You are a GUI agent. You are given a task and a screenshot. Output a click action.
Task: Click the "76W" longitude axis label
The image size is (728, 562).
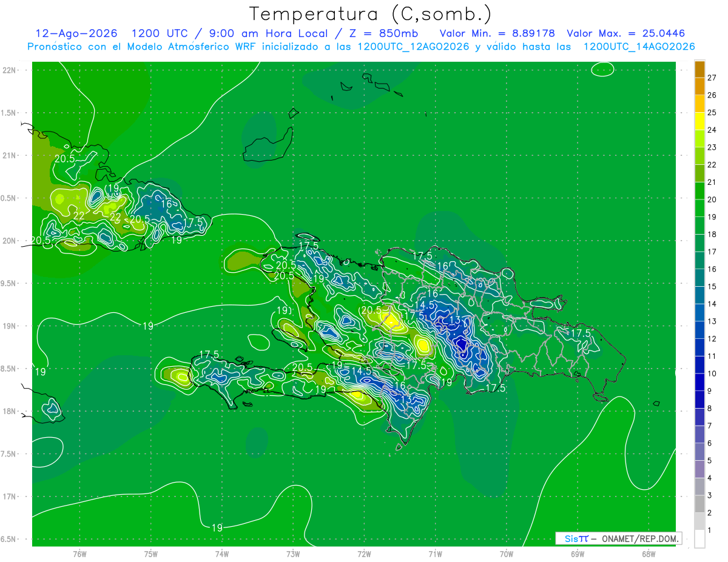tap(79, 554)
